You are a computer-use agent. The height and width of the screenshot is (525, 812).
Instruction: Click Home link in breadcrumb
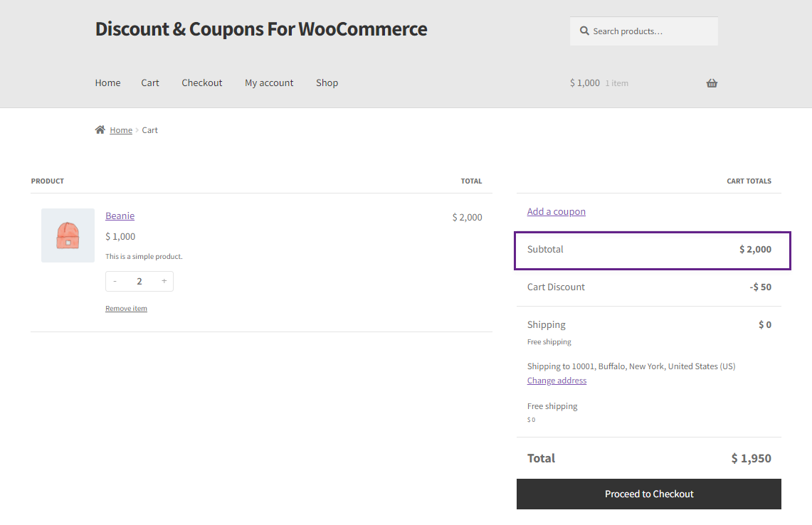click(121, 130)
